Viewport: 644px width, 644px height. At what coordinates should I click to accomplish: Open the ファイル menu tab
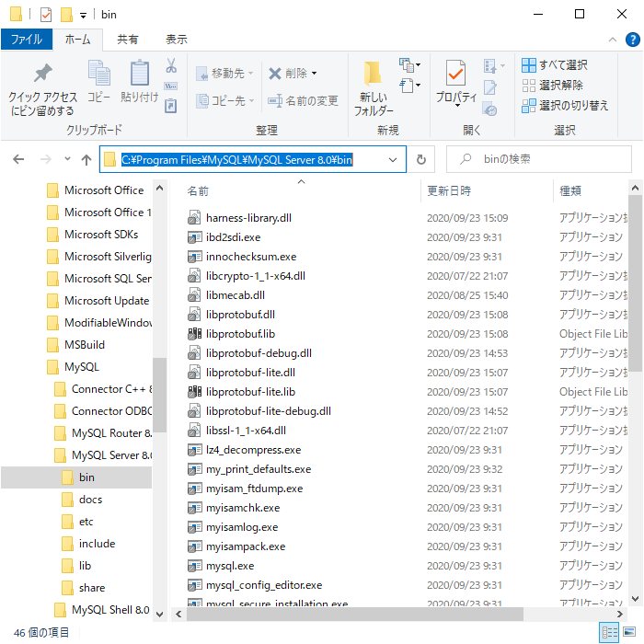[26, 40]
